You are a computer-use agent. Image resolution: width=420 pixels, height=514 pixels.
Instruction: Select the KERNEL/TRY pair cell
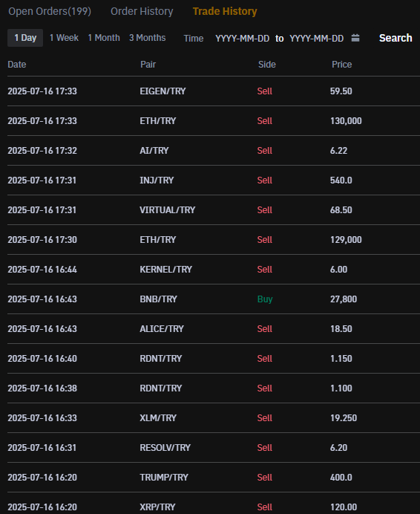click(165, 270)
